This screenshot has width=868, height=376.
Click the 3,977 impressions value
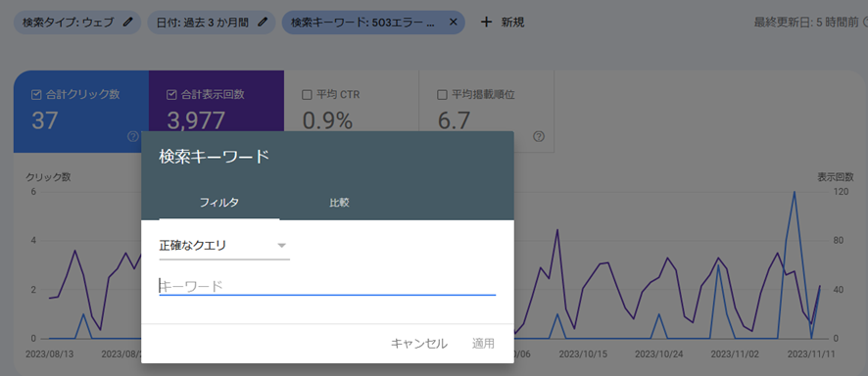coord(196,120)
